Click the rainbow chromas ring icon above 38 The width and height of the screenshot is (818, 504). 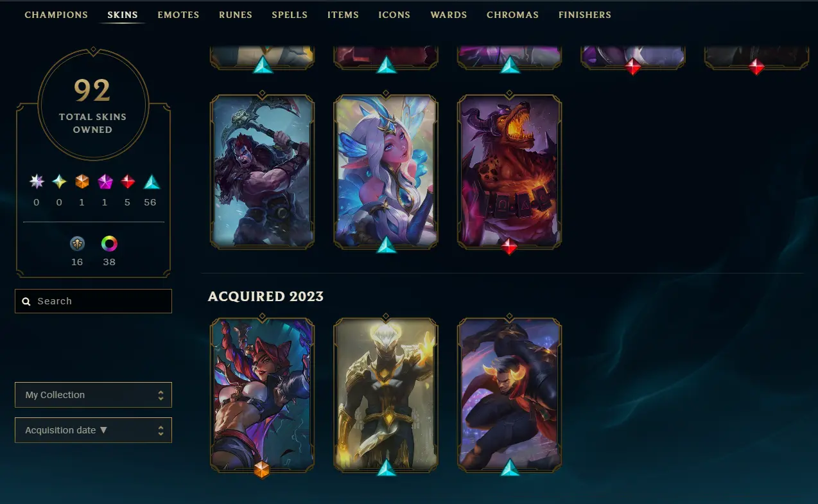(x=109, y=244)
